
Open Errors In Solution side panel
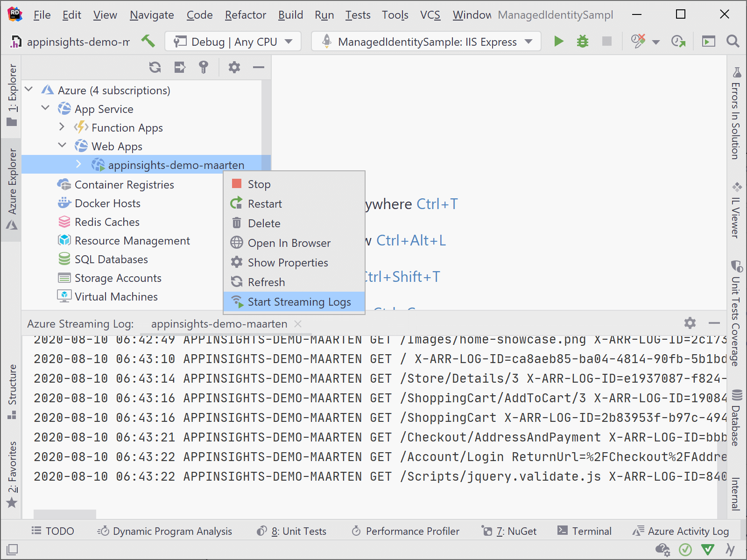click(x=736, y=113)
